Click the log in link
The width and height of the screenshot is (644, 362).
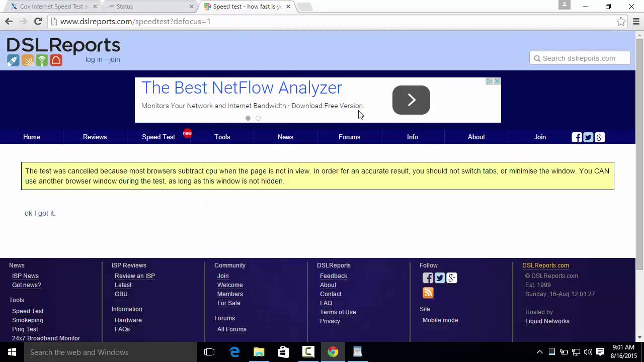(x=94, y=59)
